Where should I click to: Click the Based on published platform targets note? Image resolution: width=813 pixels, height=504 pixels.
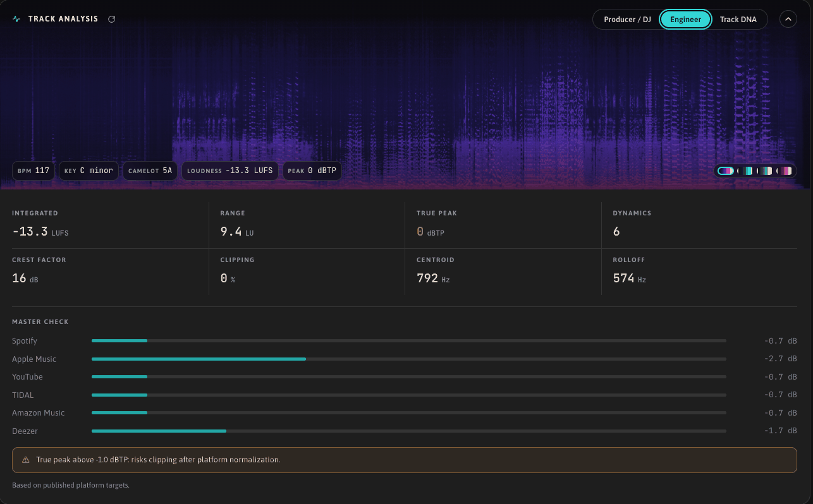tap(71, 485)
